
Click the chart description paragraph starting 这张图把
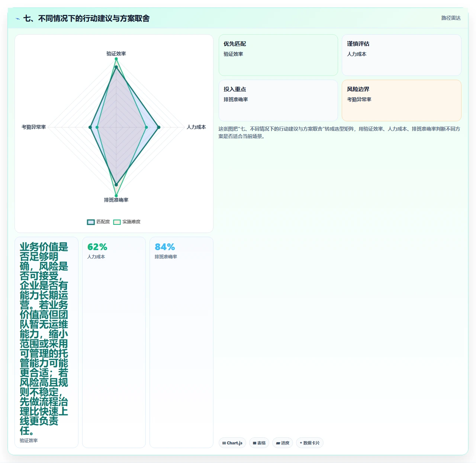click(339, 132)
